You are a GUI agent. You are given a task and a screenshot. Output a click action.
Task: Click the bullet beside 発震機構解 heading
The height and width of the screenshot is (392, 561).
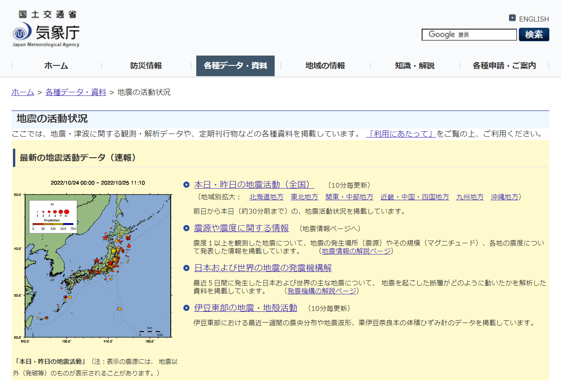coord(186,268)
